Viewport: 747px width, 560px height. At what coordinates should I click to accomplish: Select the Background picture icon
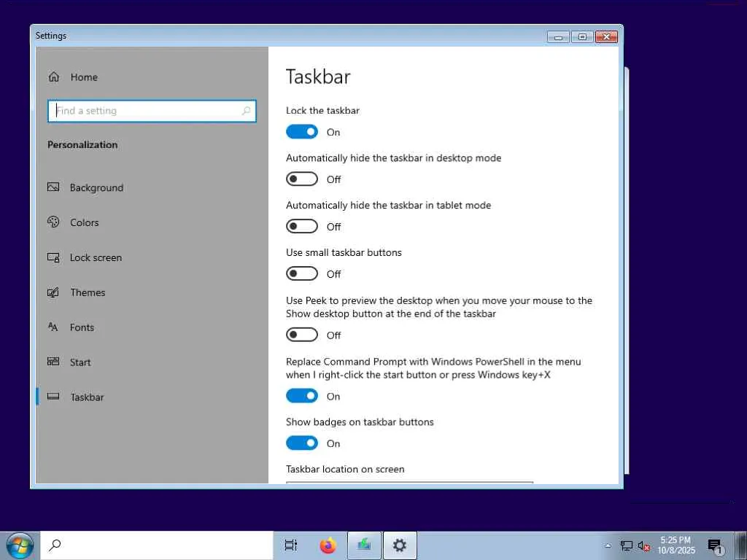(53, 187)
